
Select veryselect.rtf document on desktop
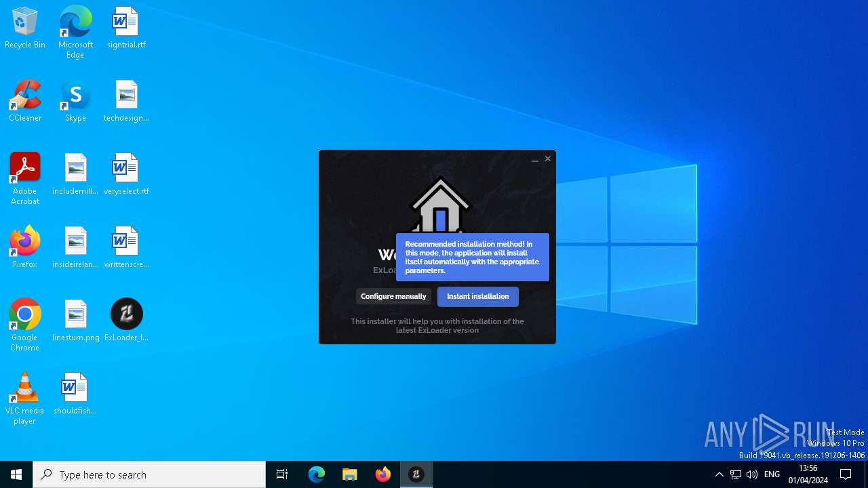click(x=126, y=175)
